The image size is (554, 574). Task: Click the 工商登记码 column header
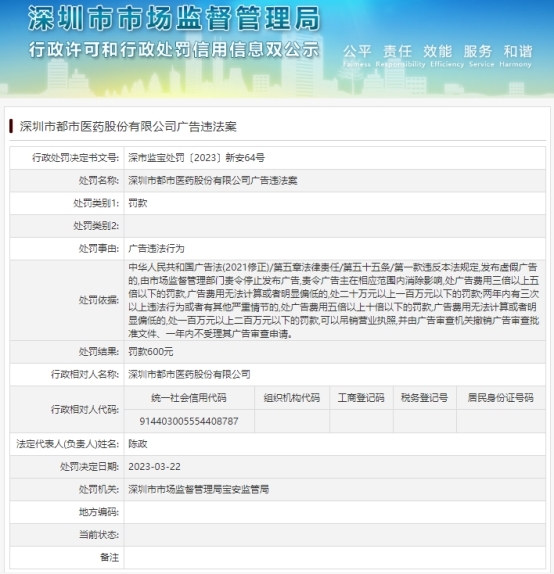pyautogui.click(x=361, y=398)
